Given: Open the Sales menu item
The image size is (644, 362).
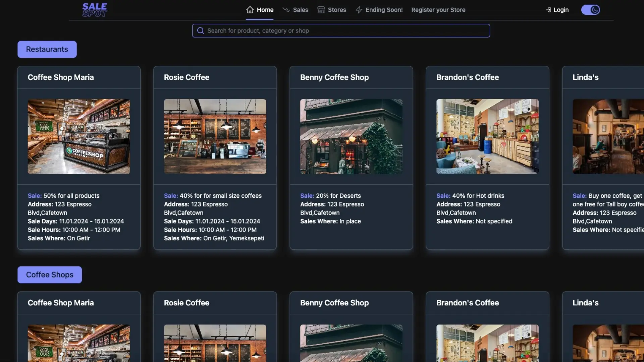Looking at the screenshot, I should [x=300, y=10].
